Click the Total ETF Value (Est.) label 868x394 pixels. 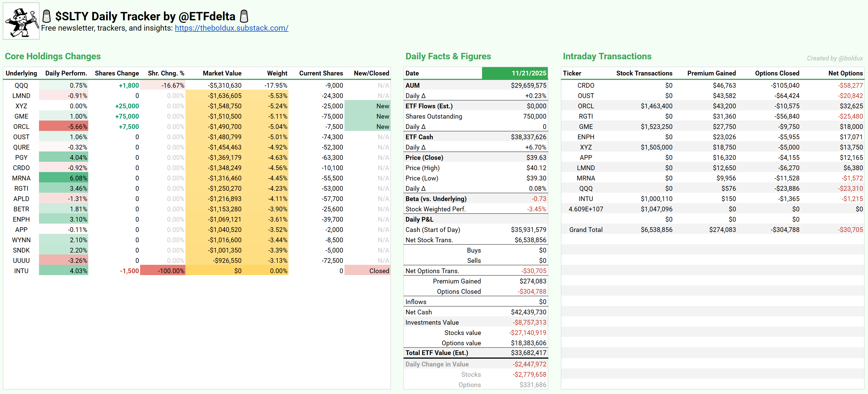437,353
